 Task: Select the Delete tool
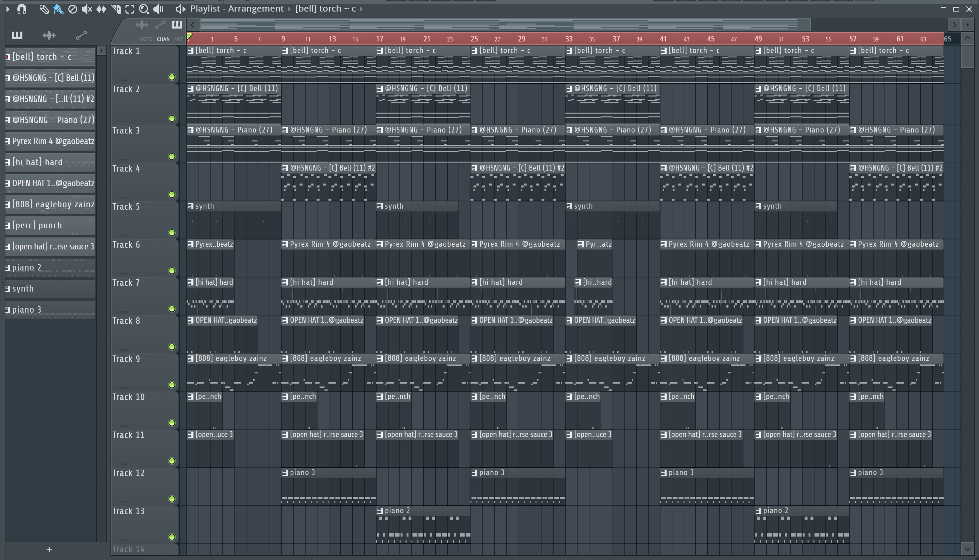point(72,9)
